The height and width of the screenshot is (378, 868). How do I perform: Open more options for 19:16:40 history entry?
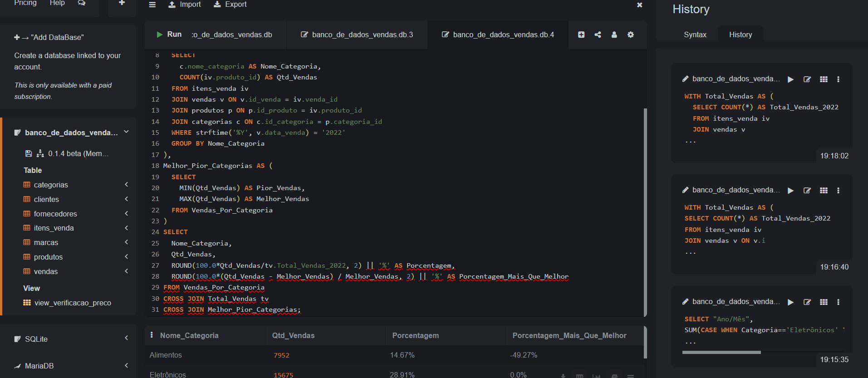coord(838,191)
